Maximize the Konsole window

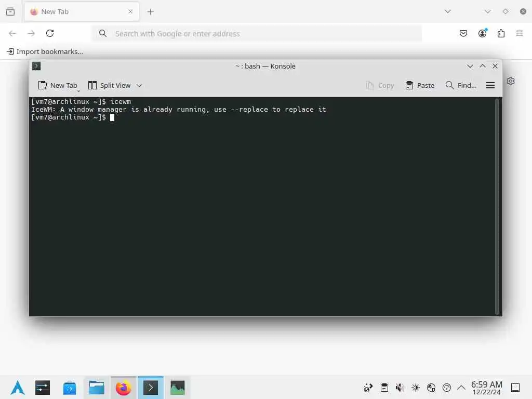pos(483,66)
